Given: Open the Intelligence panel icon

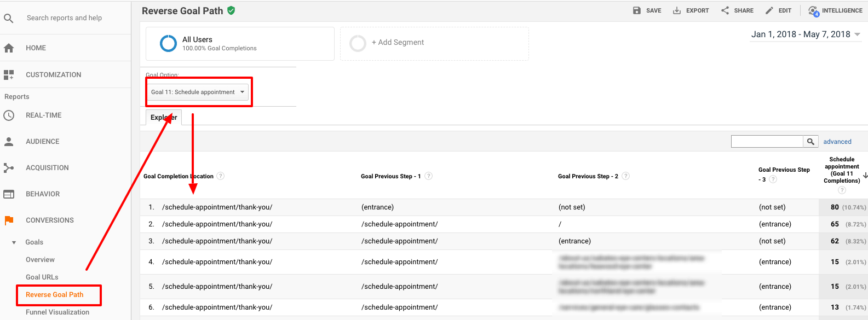Looking at the screenshot, I should point(814,11).
